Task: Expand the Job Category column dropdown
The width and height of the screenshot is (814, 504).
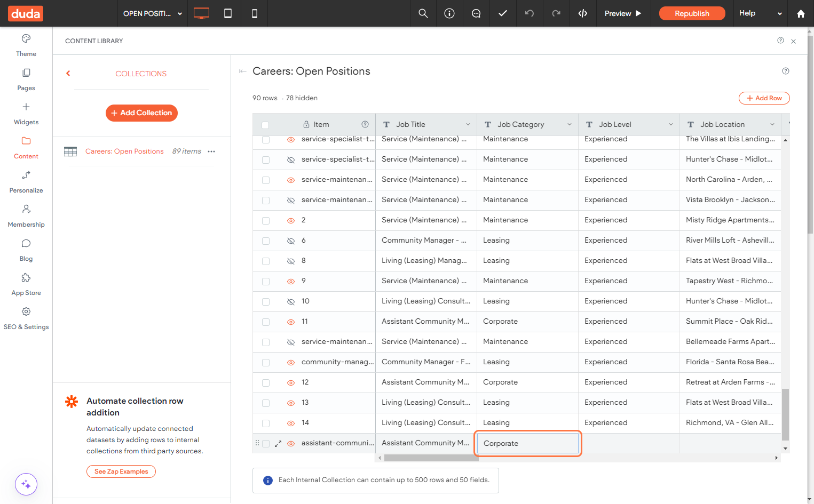Action: [x=570, y=124]
